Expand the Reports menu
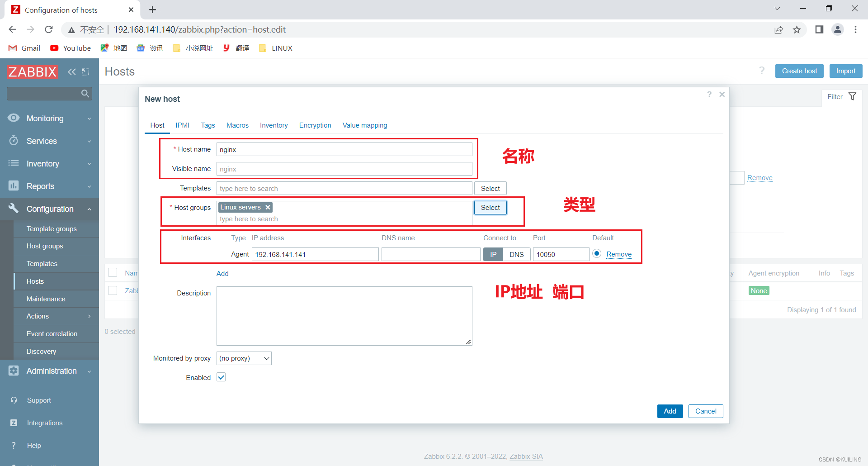868x466 pixels. [x=89, y=186]
